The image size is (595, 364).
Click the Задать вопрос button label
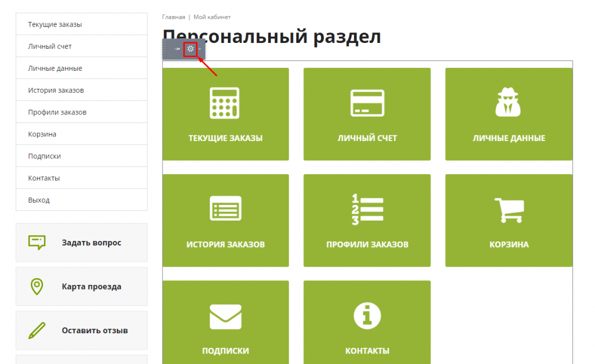click(91, 243)
